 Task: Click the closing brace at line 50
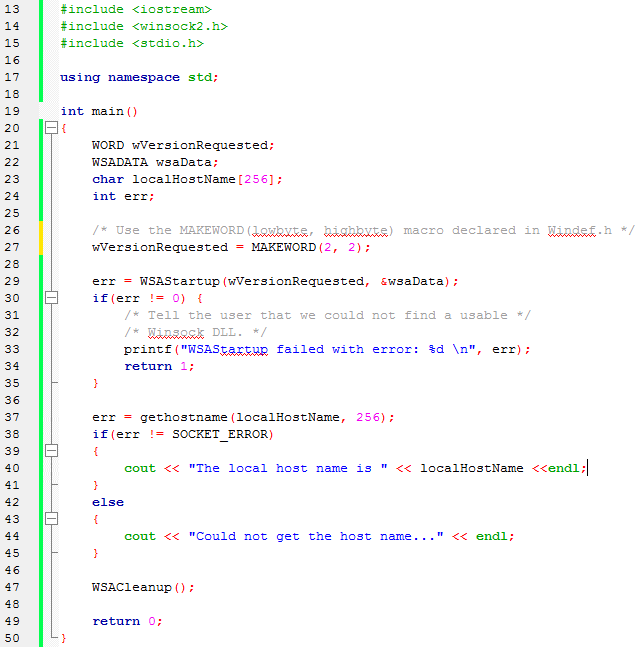click(64, 638)
